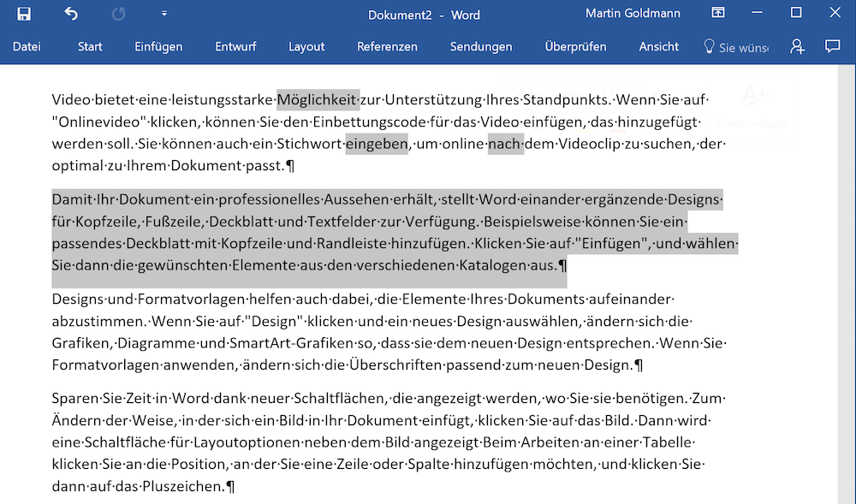Click the highlighted word 'nach'

pos(504,144)
